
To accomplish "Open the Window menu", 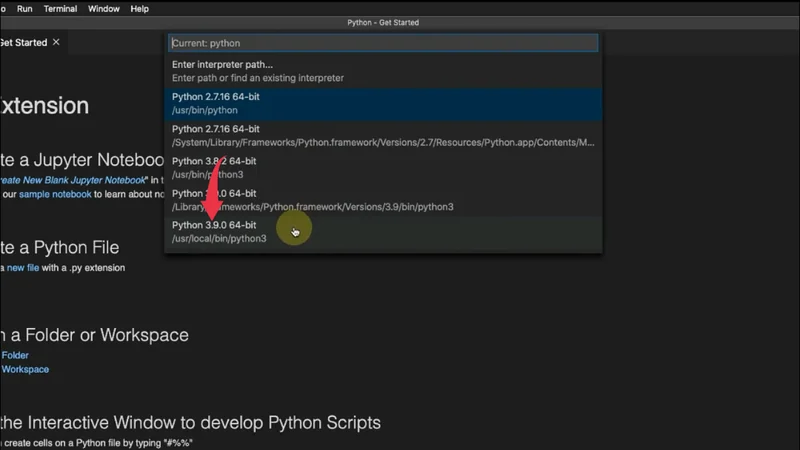I will coord(104,9).
